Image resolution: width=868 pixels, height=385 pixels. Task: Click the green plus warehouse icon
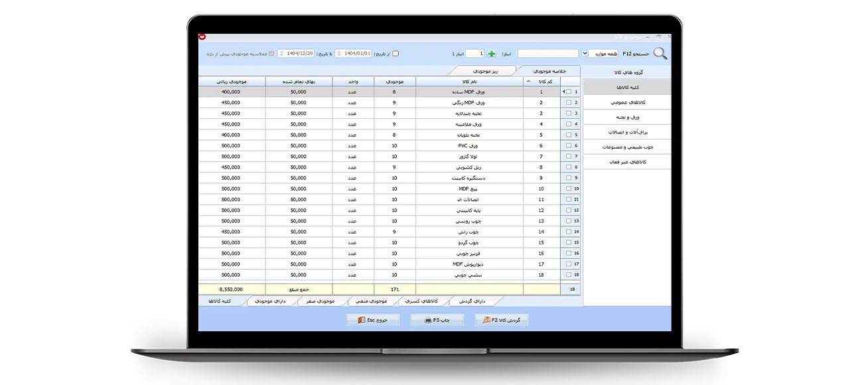[x=492, y=54]
